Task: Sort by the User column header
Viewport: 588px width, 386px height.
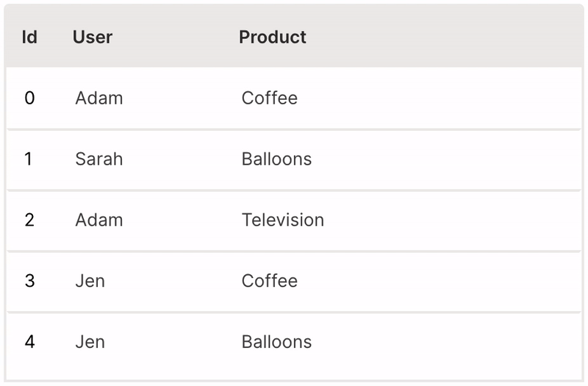Action: (x=93, y=37)
